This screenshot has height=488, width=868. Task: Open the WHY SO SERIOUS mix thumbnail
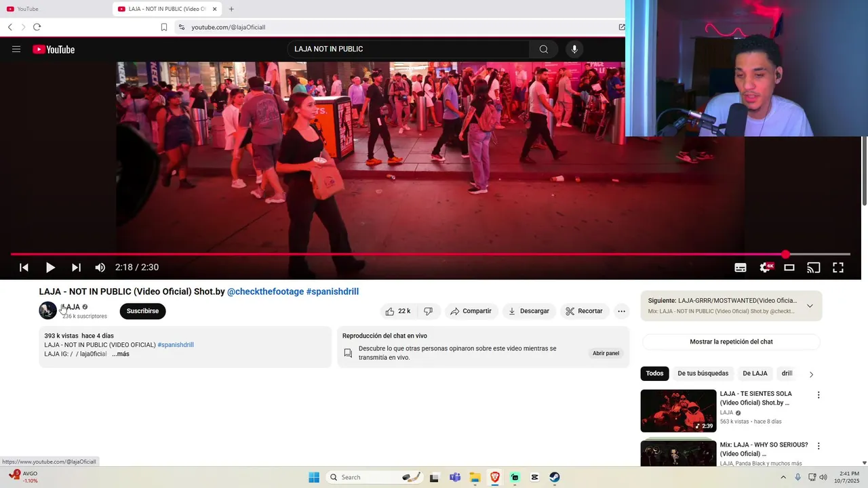tap(678, 453)
